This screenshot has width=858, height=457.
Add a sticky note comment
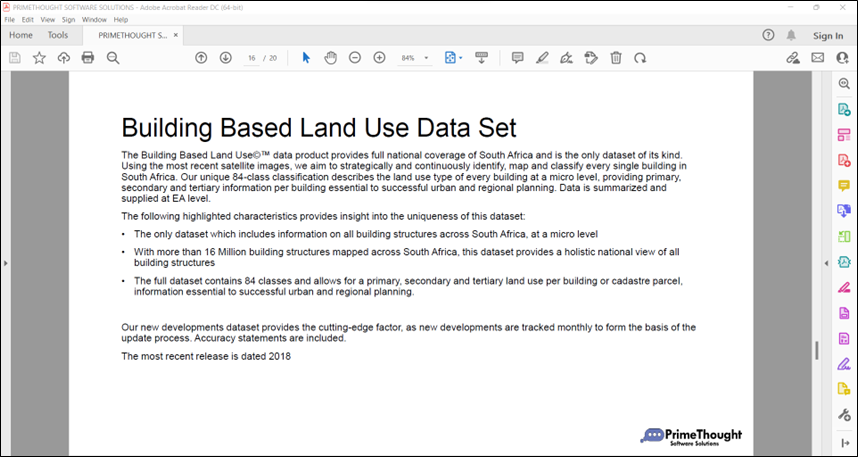518,57
